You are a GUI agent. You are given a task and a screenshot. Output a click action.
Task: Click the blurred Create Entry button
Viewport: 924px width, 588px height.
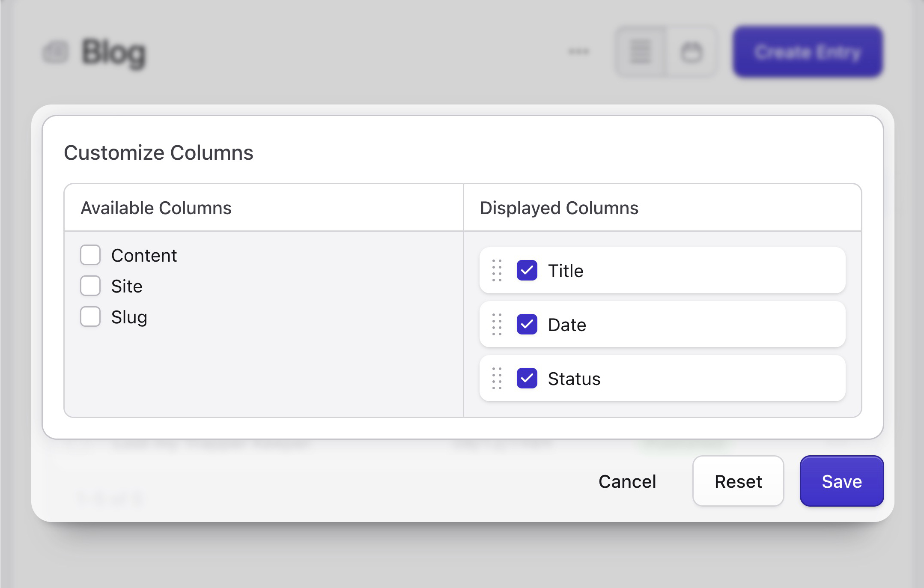(x=808, y=52)
